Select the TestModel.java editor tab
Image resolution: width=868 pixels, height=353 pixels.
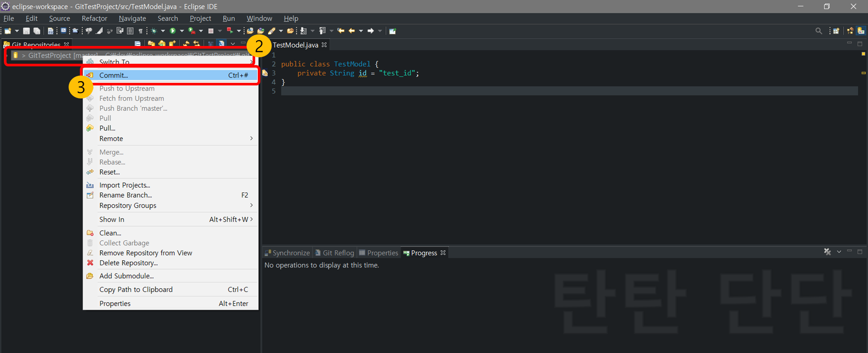coord(296,45)
